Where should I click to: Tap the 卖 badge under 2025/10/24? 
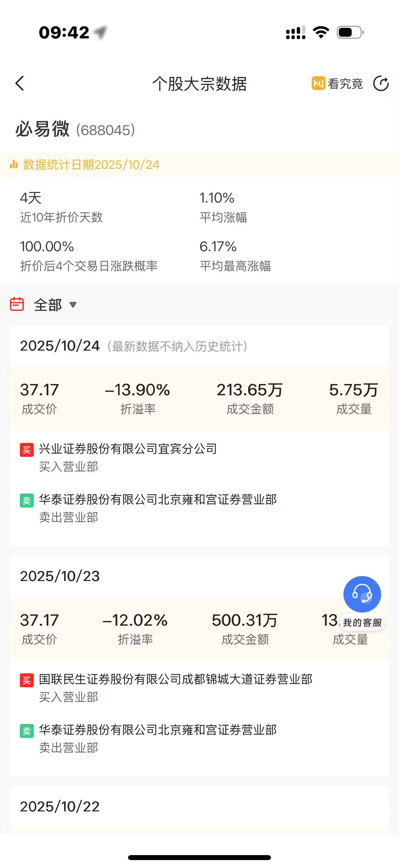pyautogui.click(x=26, y=501)
